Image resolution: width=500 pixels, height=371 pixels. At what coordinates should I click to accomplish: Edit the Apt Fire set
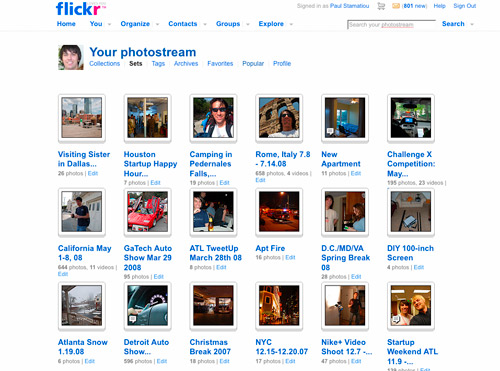point(290,257)
